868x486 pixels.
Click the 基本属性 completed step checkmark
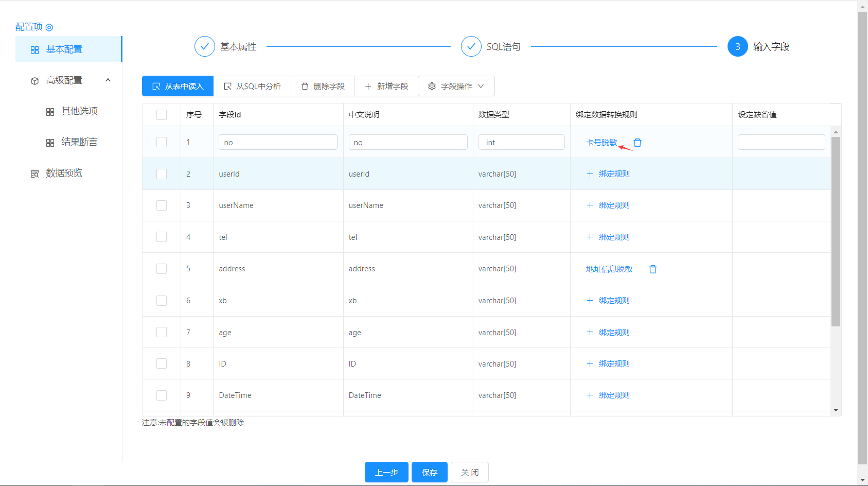pos(204,47)
